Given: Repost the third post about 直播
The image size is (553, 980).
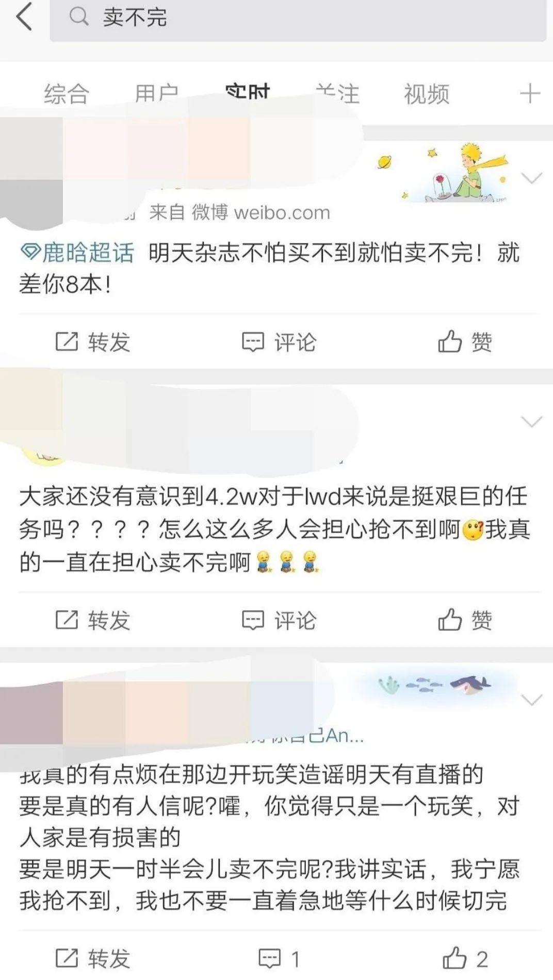Looking at the screenshot, I should pyautogui.click(x=93, y=958).
